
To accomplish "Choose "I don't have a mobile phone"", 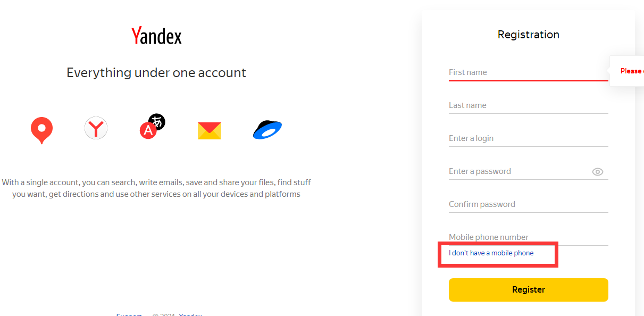I will (491, 253).
